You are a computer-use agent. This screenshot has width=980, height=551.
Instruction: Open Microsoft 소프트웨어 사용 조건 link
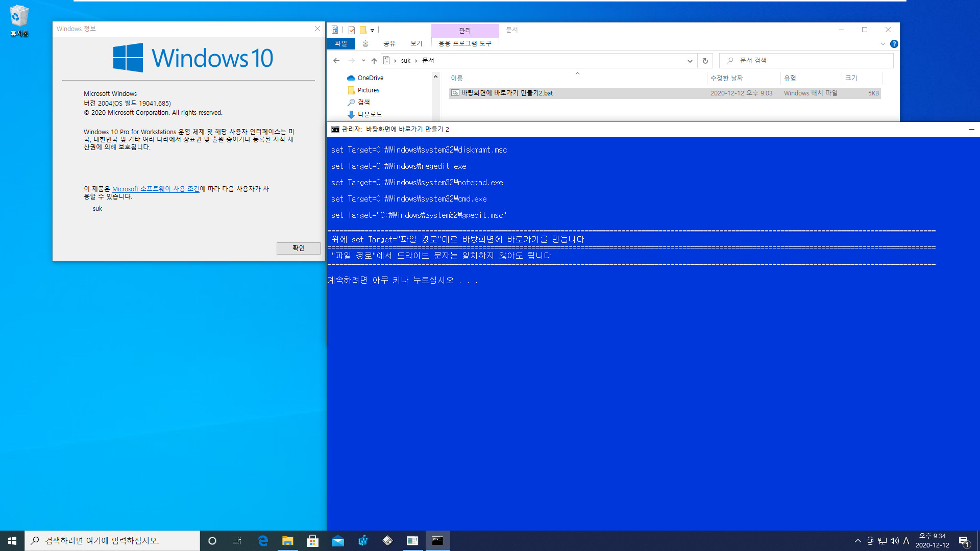pyautogui.click(x=156, y=189)
